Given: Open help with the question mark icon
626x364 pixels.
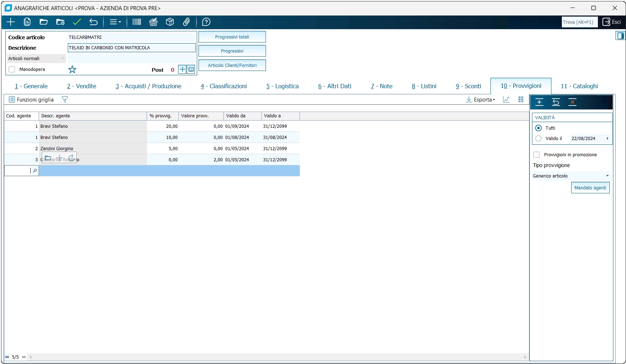Looking at the screenshot, I should [206, 22].
